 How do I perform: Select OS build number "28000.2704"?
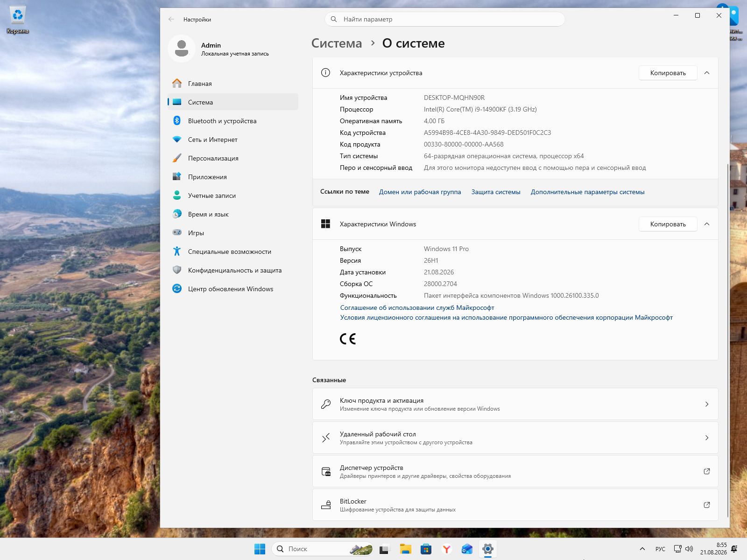coord(440,284)
